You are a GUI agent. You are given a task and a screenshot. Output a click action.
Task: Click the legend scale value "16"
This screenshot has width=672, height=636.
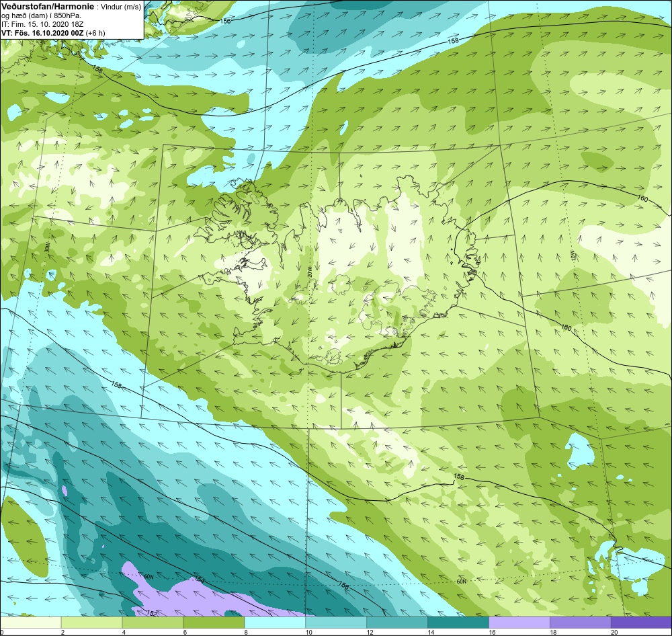point(492,633)
